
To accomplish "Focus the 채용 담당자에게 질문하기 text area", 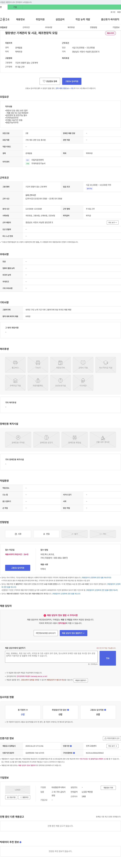I will pos(51,657).
